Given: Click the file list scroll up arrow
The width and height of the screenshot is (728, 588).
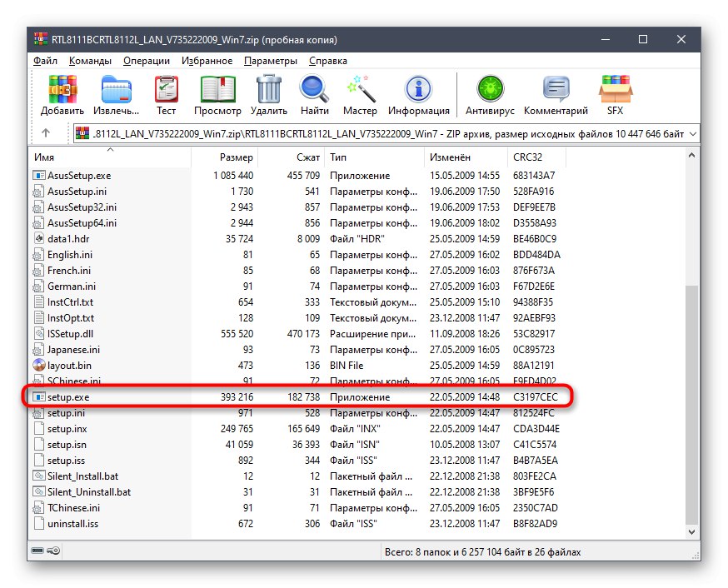Looking at the screenshot, I should pos(691,156).
